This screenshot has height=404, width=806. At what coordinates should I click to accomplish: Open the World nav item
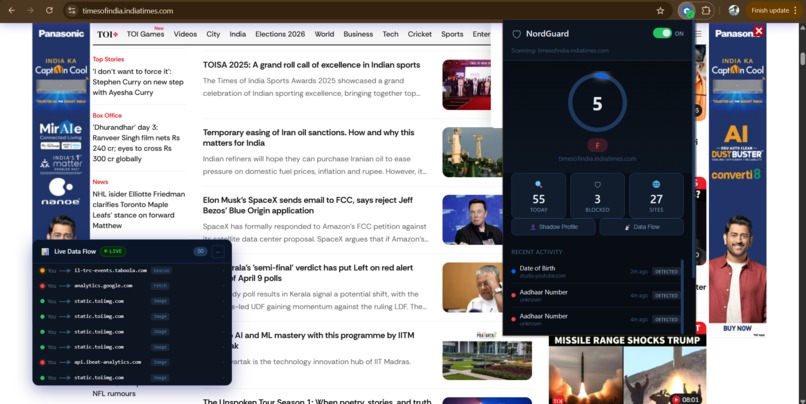(x=324, y=34)
